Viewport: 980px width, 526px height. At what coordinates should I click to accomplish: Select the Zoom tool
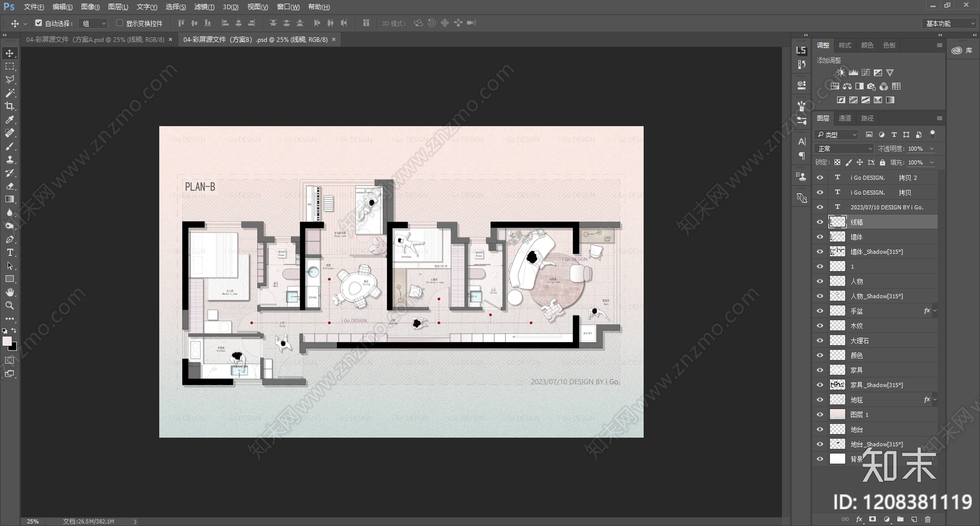pos(10,305)
